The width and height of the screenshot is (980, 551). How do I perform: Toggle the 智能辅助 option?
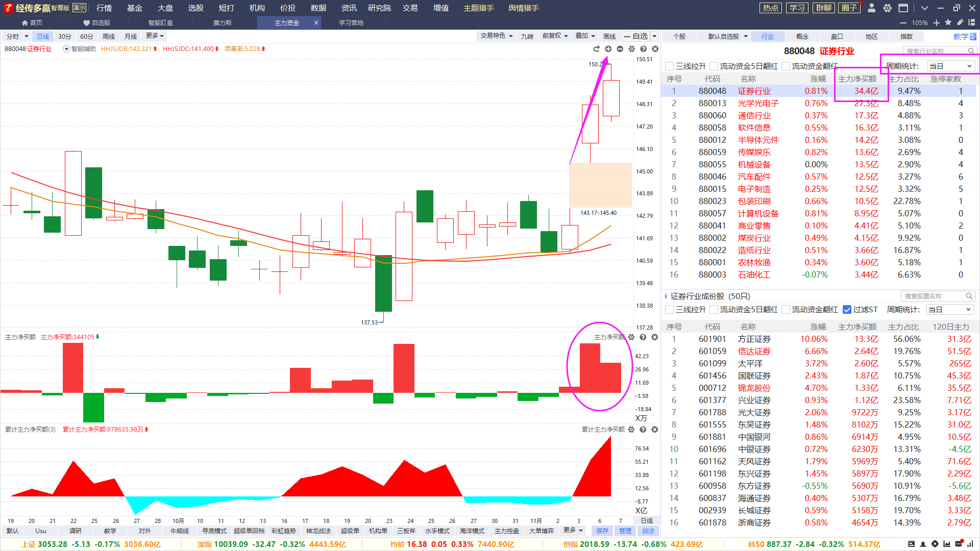[x=66, y=49]
